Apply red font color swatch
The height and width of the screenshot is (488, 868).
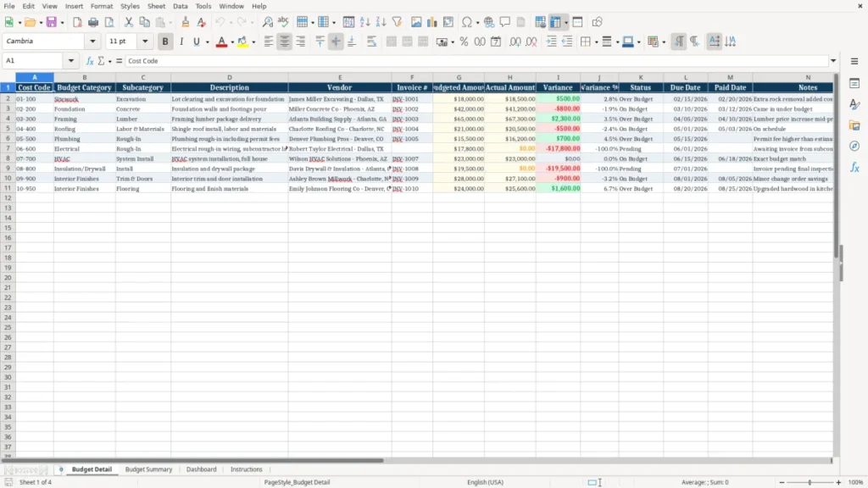(221, 42)
